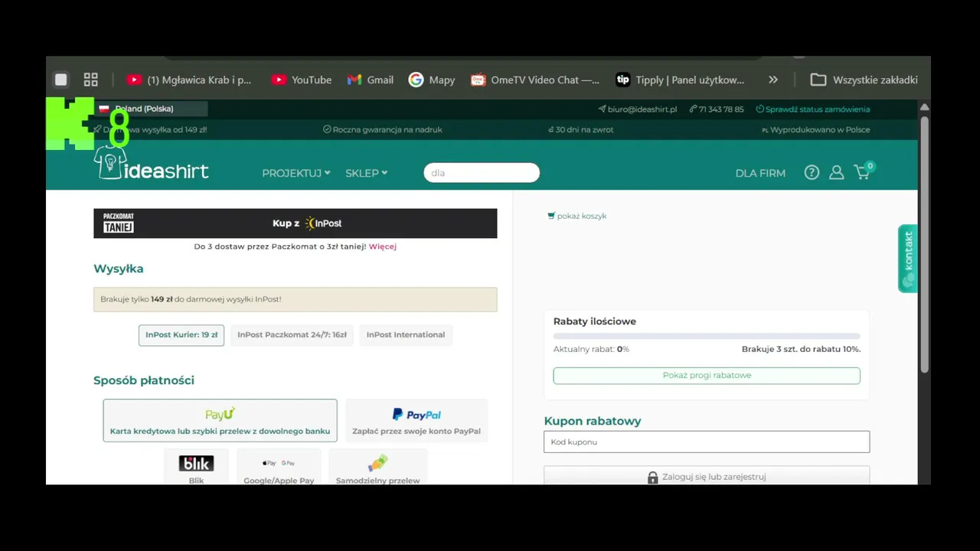Expand the PROJEKTUJ menu

pyautogui.click(x=296, y=173)
